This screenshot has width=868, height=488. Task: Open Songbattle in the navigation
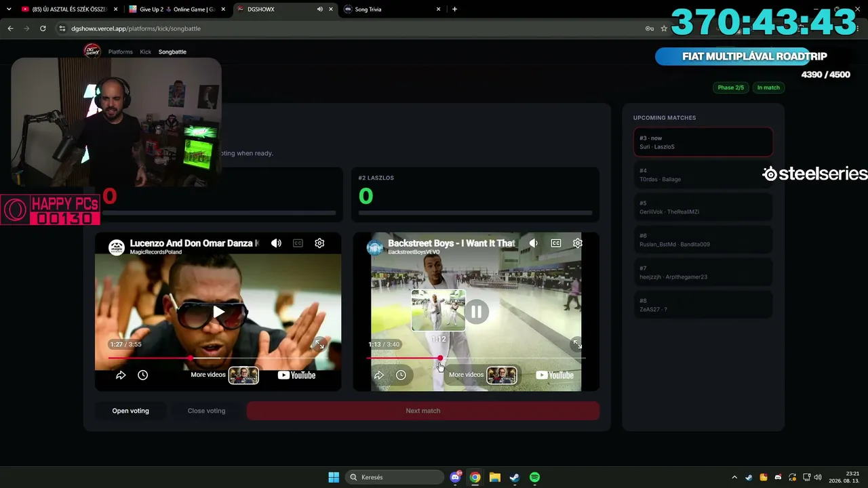tap(172, 52)
